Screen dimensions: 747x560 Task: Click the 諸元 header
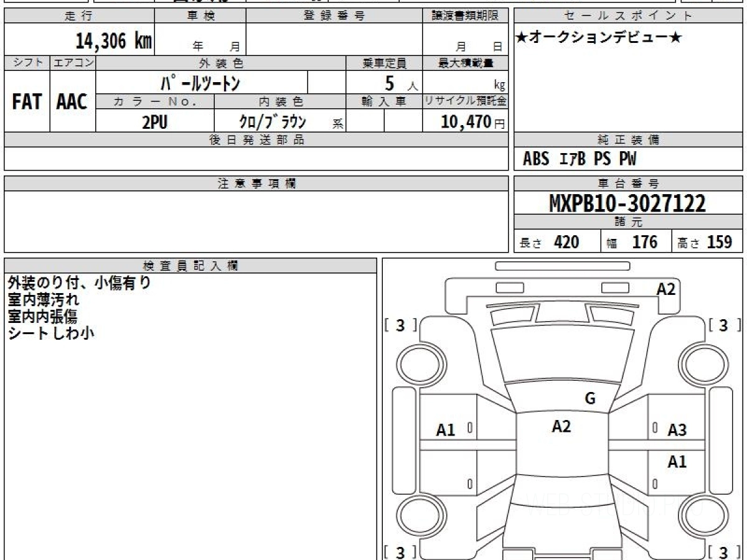click(629, 223)
